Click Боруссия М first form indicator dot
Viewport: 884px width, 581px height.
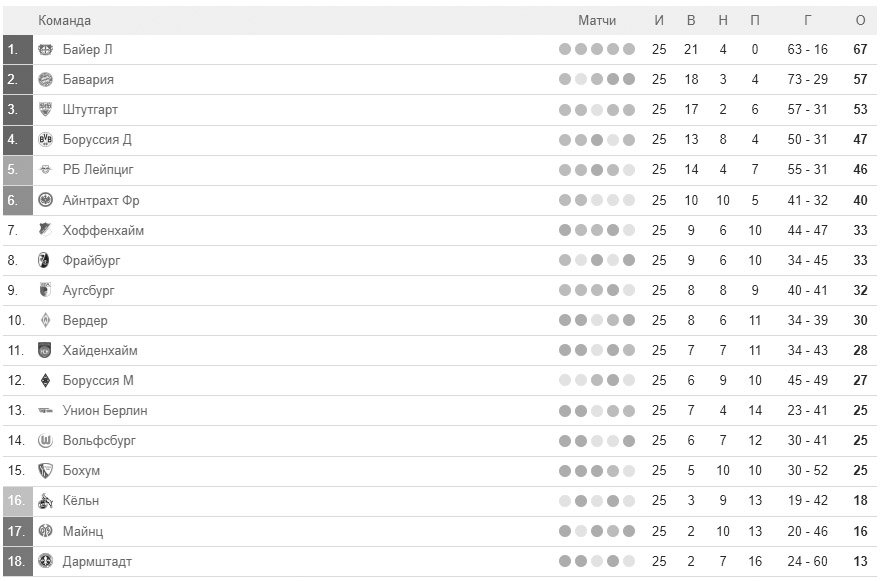565,380
